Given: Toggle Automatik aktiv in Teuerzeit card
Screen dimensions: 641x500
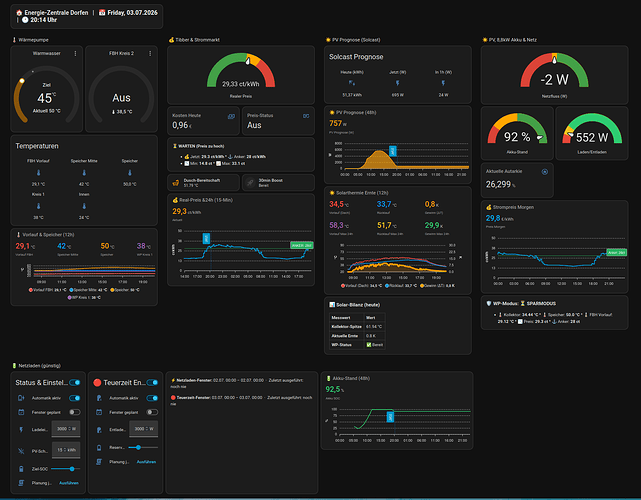Looking at the screenshot, I should [152, 398].
